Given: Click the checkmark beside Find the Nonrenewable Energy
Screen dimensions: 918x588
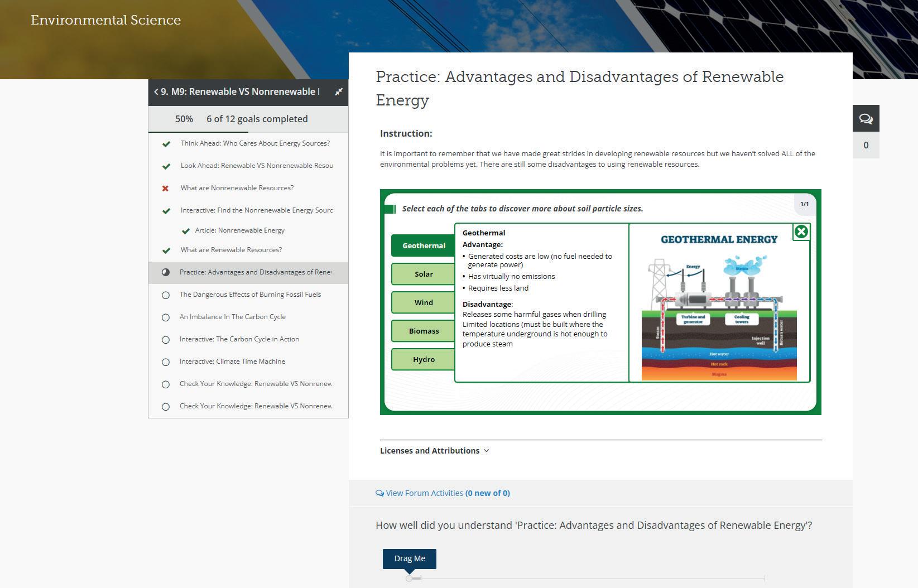Looking at the screenshot, I should (x=166, y=211).
